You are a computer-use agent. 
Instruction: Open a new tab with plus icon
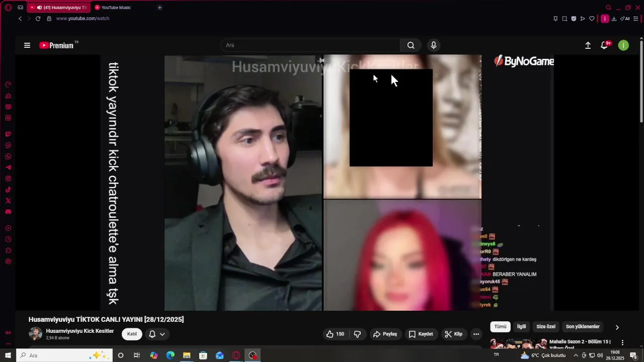tap(159, 8)
